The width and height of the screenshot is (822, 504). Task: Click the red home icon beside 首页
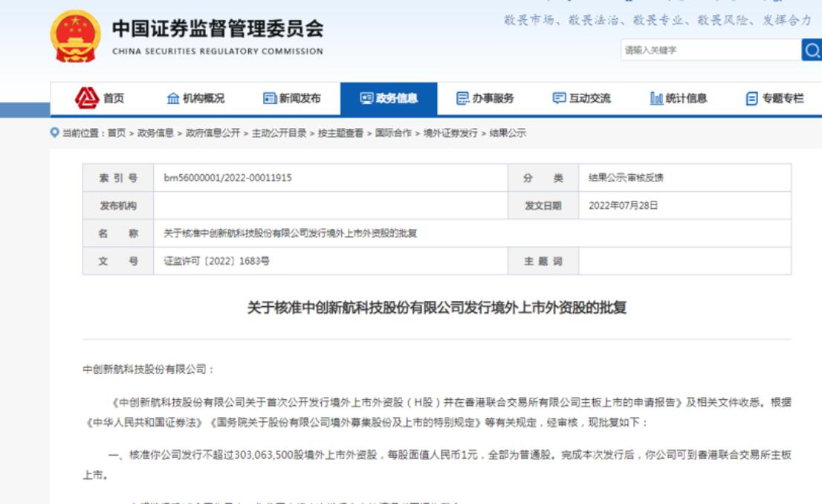point(87,98)
